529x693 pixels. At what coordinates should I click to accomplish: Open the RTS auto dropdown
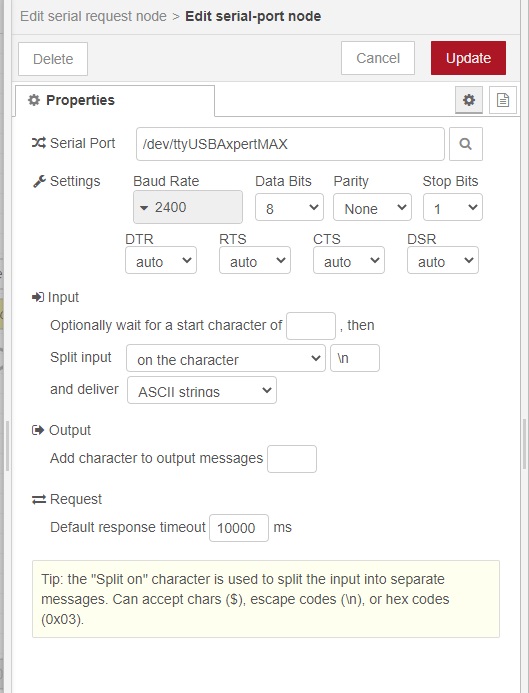pos(255,260)
